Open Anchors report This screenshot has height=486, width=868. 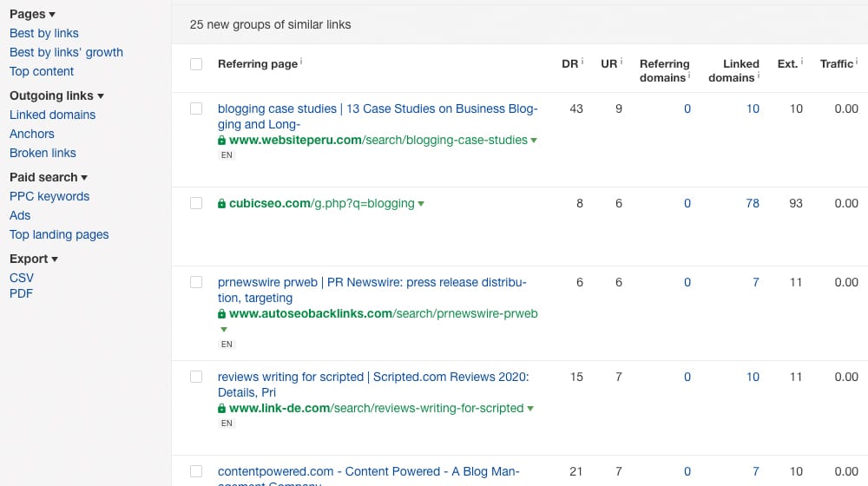31,134
